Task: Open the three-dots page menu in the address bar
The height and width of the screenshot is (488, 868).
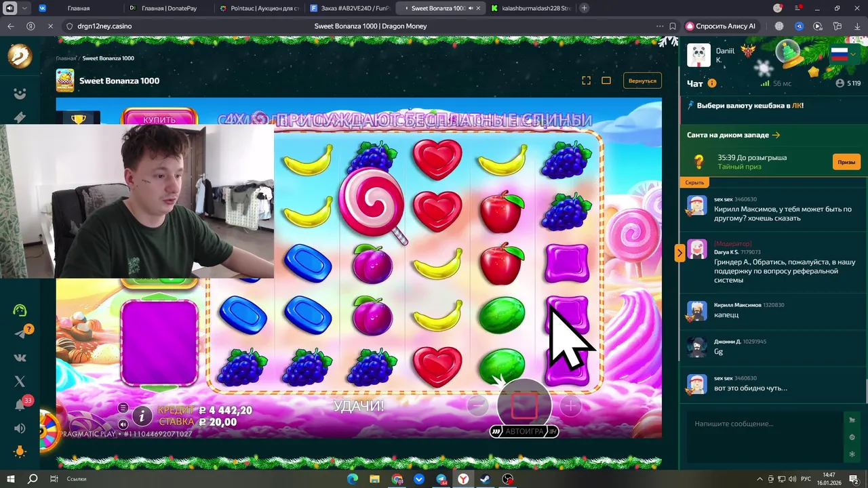Action: [660, 26]
